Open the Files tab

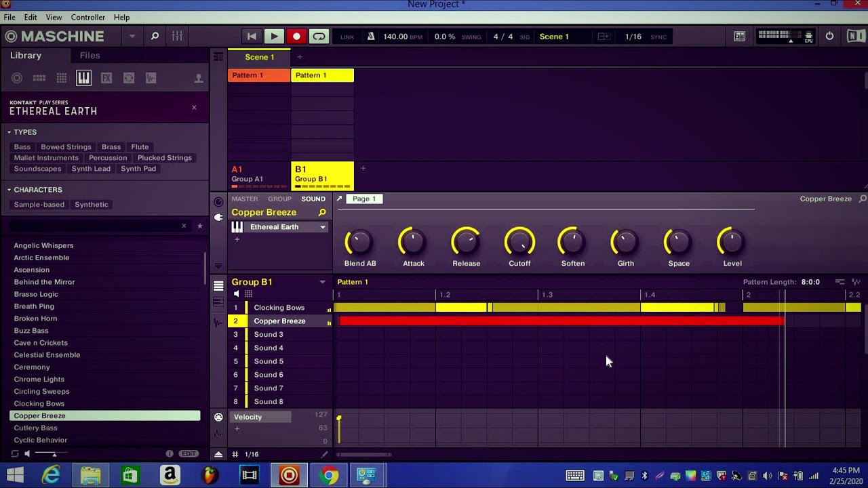[90, 56]
